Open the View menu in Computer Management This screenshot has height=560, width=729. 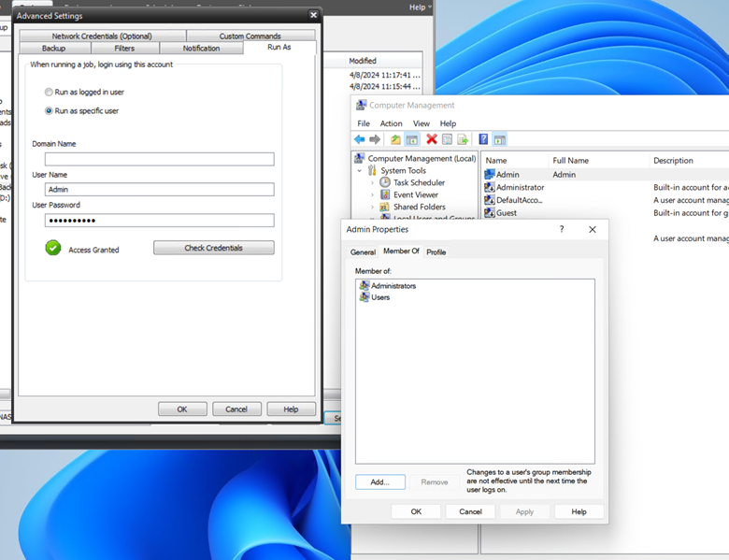pyautogui.click(x=422, y=123)
